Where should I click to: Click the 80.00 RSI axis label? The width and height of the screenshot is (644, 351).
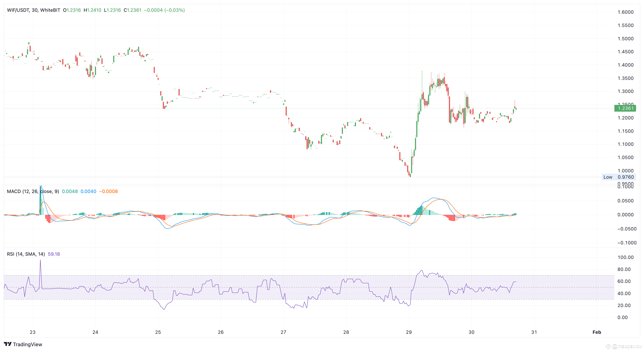pos(624,269)
